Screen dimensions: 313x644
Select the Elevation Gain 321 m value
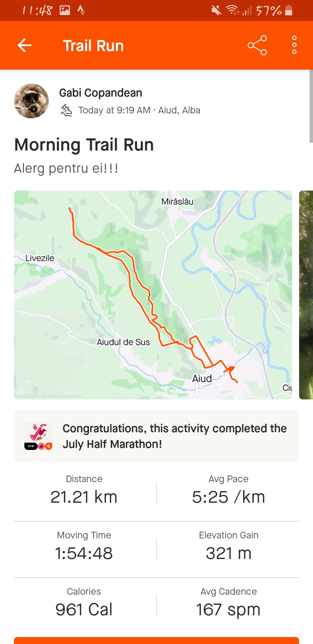[228, 553]
